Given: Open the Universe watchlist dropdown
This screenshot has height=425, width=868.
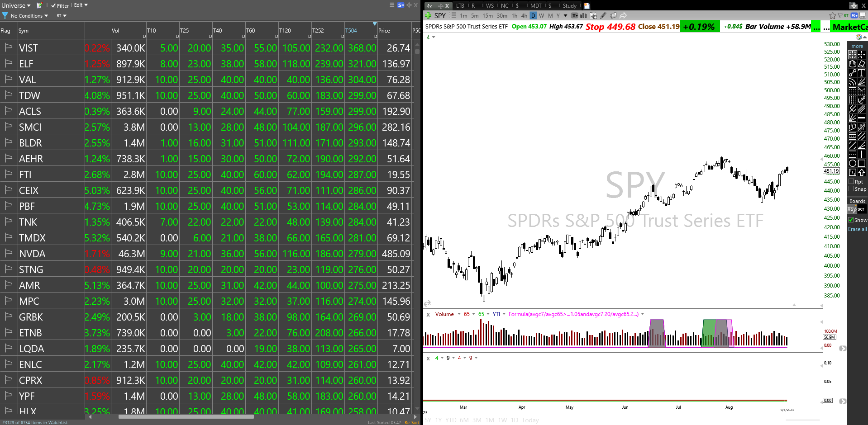Looking at the screenshot, I should tap(16, 5).
